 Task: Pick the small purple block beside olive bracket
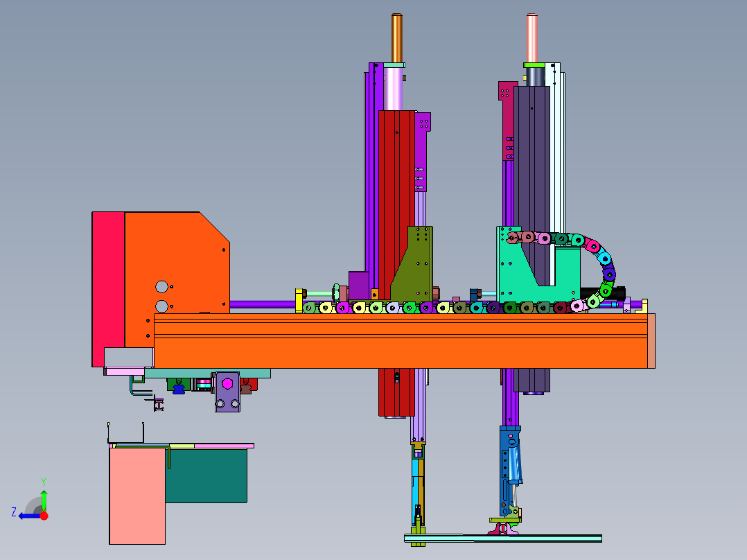tap(359, 286)
